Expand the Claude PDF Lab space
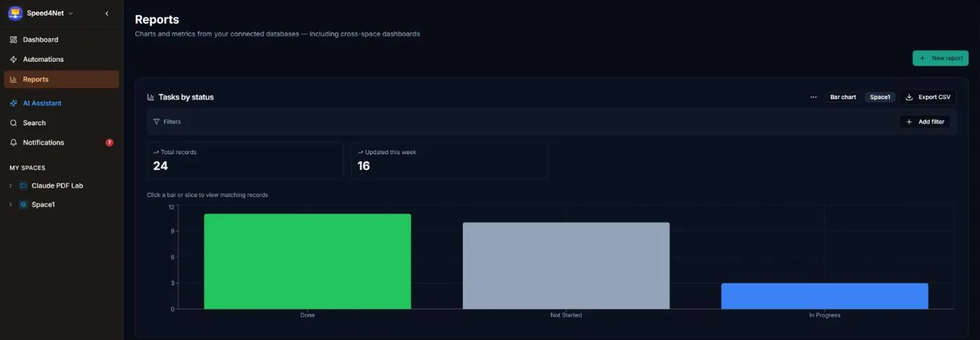The height and width of the screenshot is (340, 980). [x=10, y=186]
